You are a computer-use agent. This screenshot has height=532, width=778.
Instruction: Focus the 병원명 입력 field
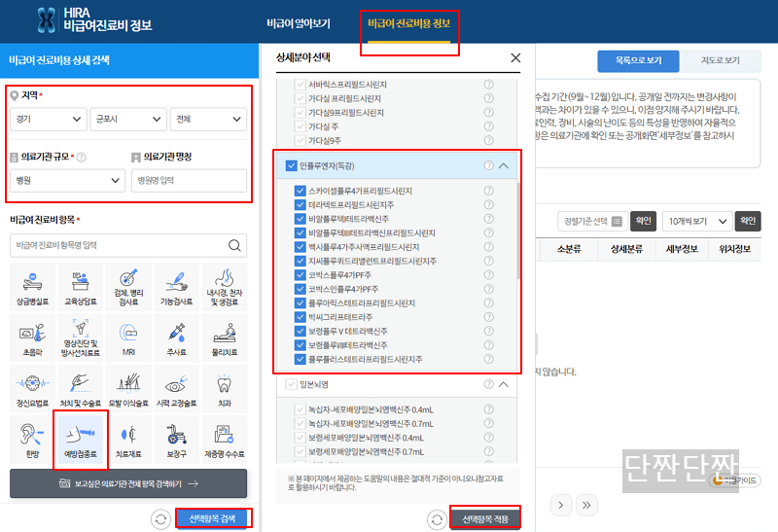[189, 180]
